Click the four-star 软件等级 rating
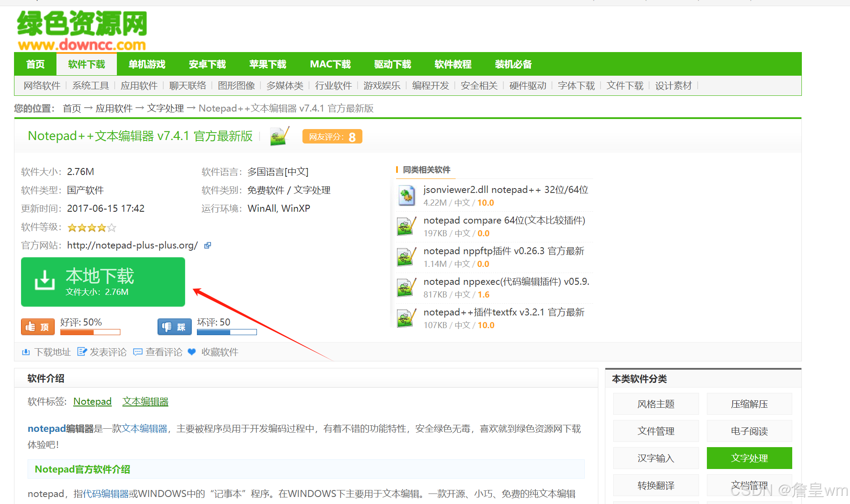This screenshot has width=850, height=504. [91, 227]
